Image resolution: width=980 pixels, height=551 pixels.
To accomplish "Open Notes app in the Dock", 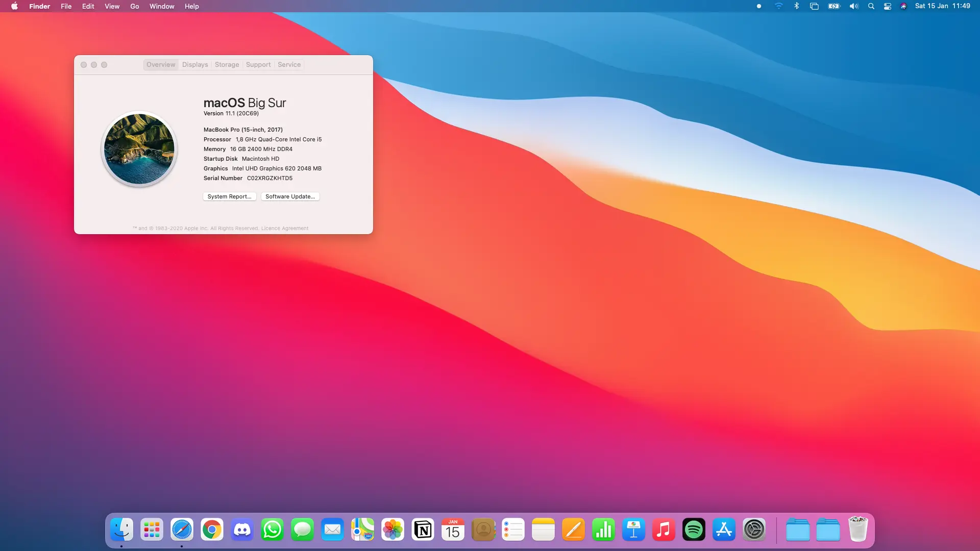I will (543, 530).
